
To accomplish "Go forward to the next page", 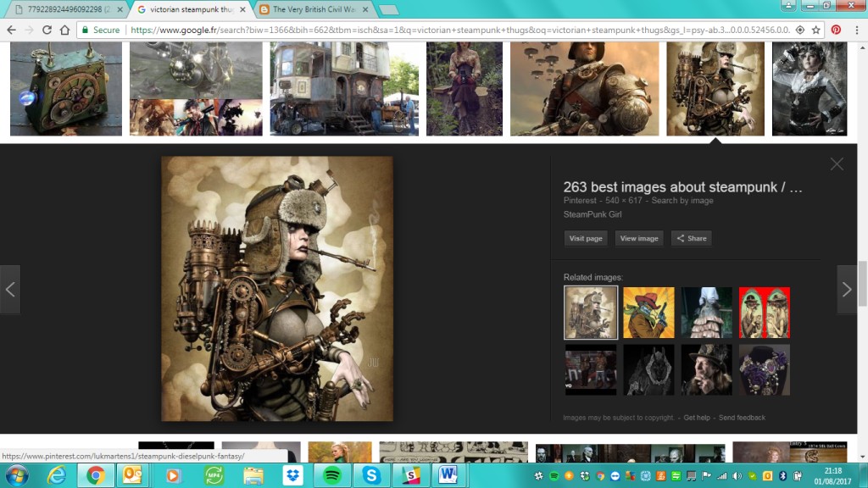I will click(30, 30).
